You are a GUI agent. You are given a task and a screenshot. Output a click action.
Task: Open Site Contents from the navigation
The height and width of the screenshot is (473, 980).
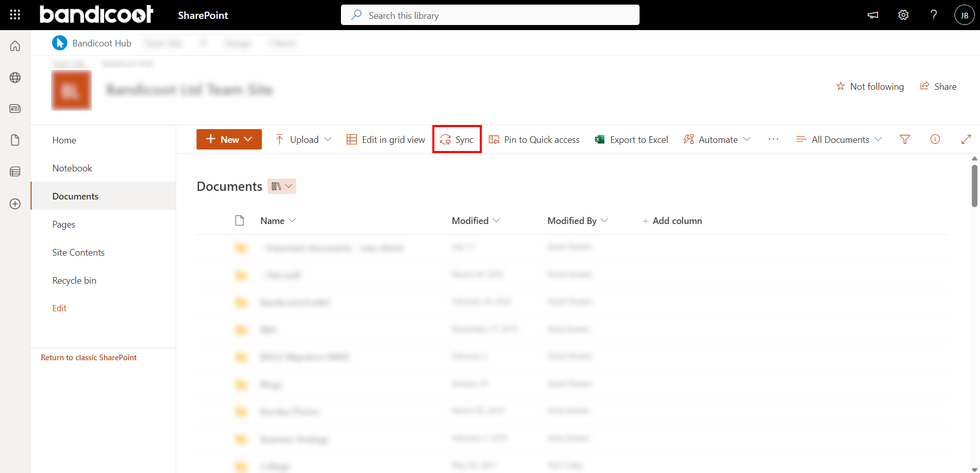[78, 252]
